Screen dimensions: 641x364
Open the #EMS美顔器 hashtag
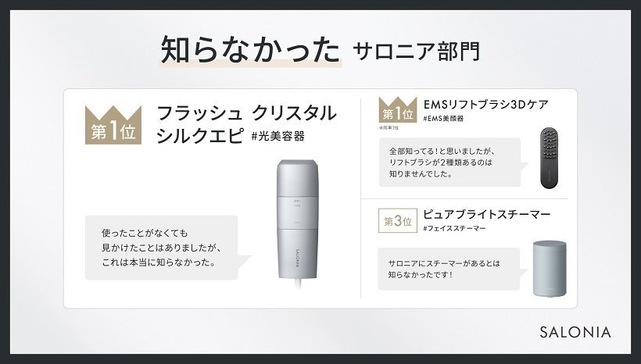pos(443,119)
